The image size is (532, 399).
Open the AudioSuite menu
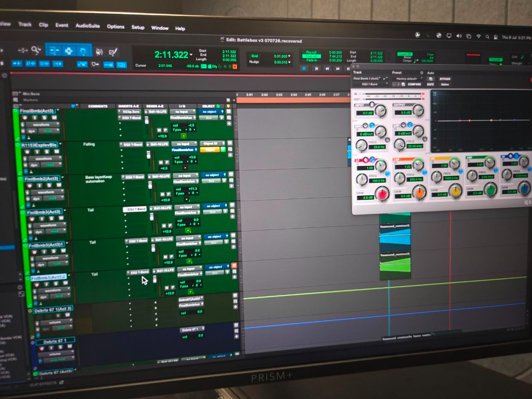[x=88, y=26]
